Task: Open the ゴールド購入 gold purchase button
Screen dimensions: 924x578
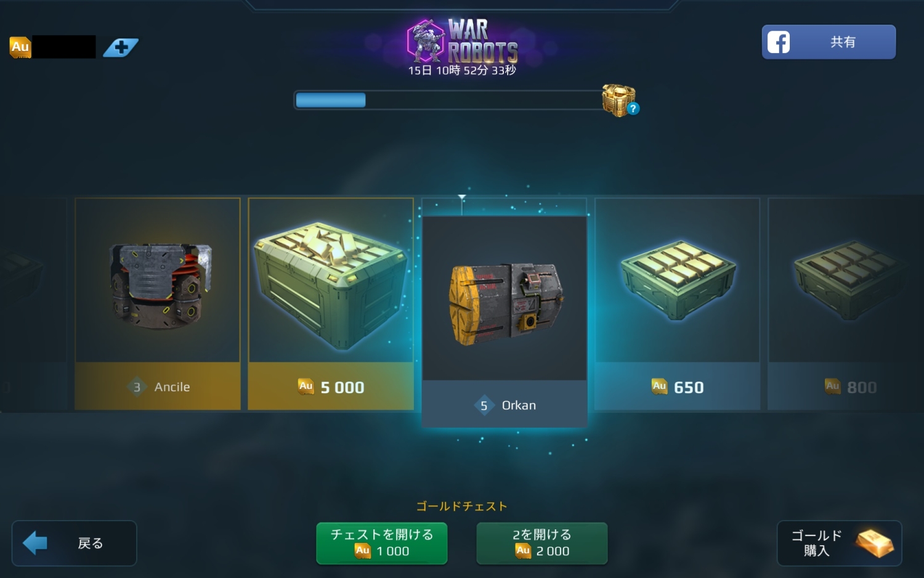Action: tap(839, 543)
